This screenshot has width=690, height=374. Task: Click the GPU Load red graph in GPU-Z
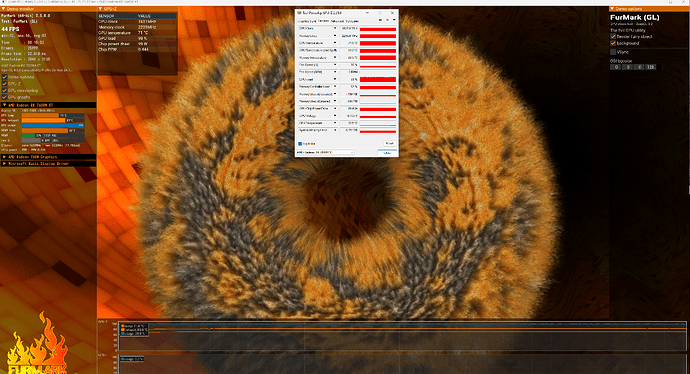coord(378,79)
